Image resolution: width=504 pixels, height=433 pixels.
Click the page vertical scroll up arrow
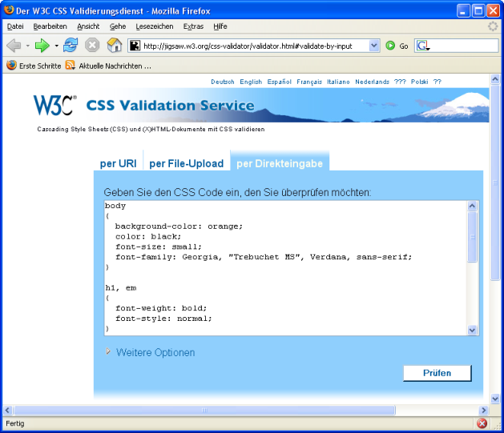coord(495,78)
